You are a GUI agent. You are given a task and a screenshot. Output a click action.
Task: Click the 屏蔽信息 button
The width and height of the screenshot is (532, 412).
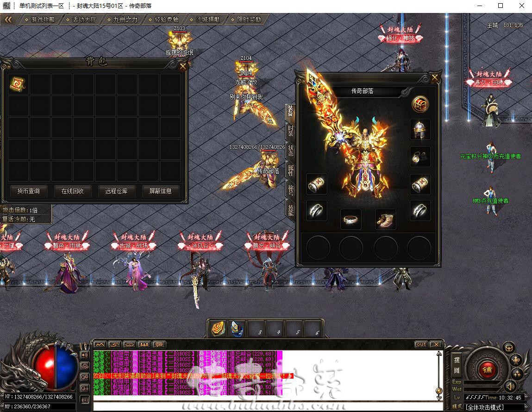click(x=161, y=191)
